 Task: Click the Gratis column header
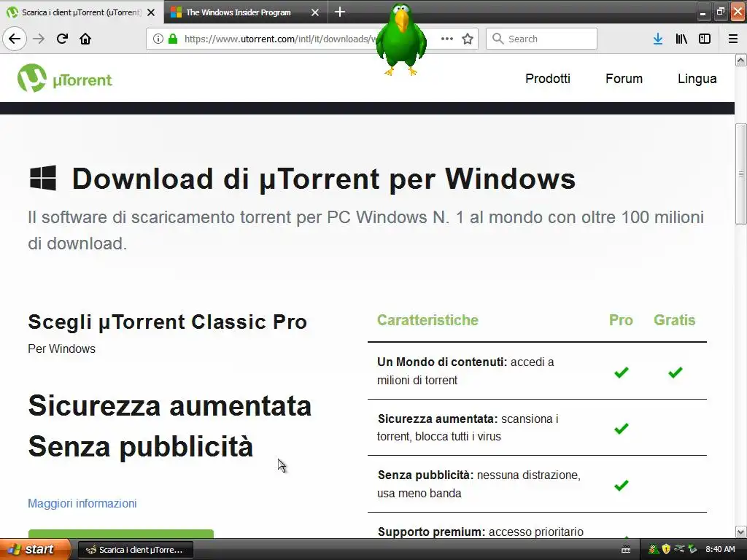[674, 320]
